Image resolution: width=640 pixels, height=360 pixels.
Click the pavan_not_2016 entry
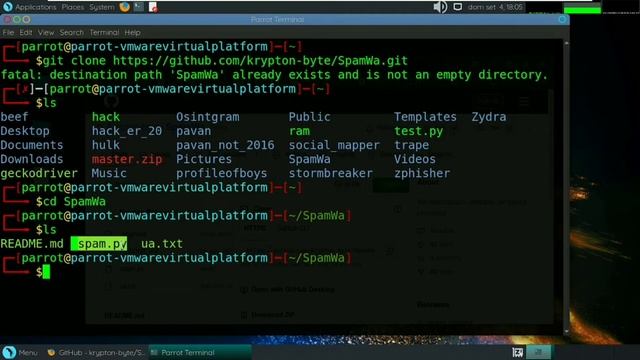(x=225, y=145)
